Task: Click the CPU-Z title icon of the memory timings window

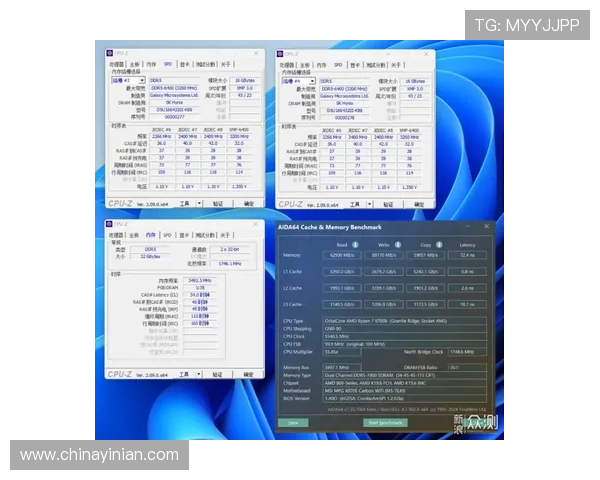Action: [110, 224]
